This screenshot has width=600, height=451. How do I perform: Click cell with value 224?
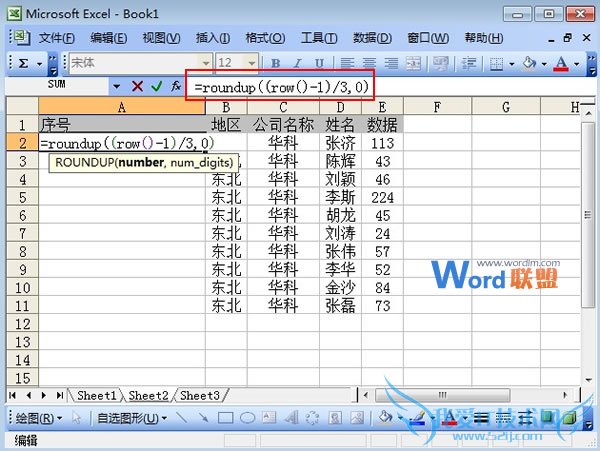(382, 197)
